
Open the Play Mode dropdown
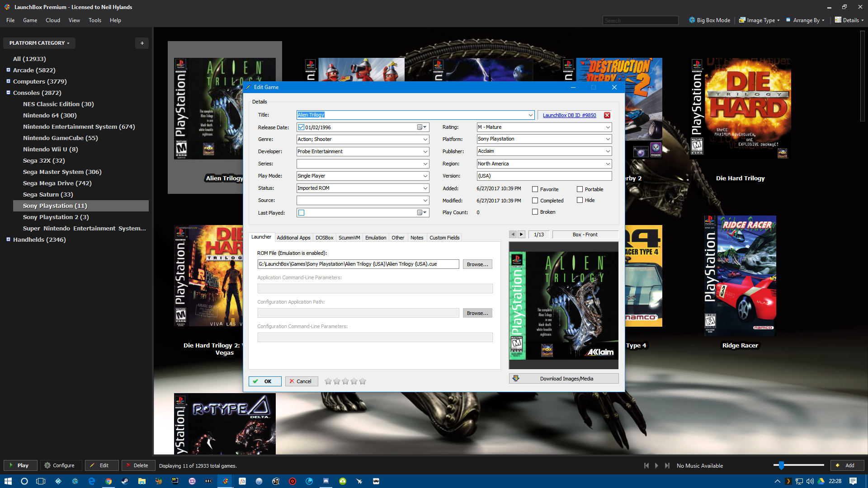pos(425,176)
